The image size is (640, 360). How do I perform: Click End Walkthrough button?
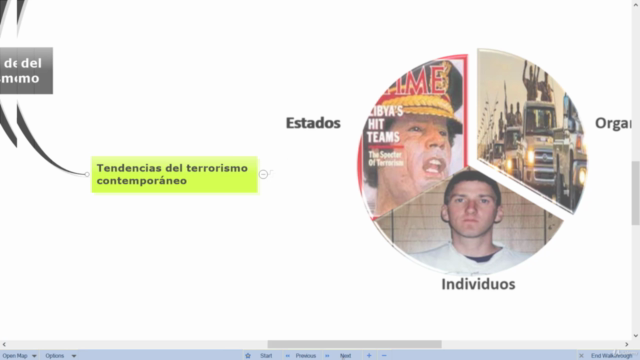click(x=611, y=356)
